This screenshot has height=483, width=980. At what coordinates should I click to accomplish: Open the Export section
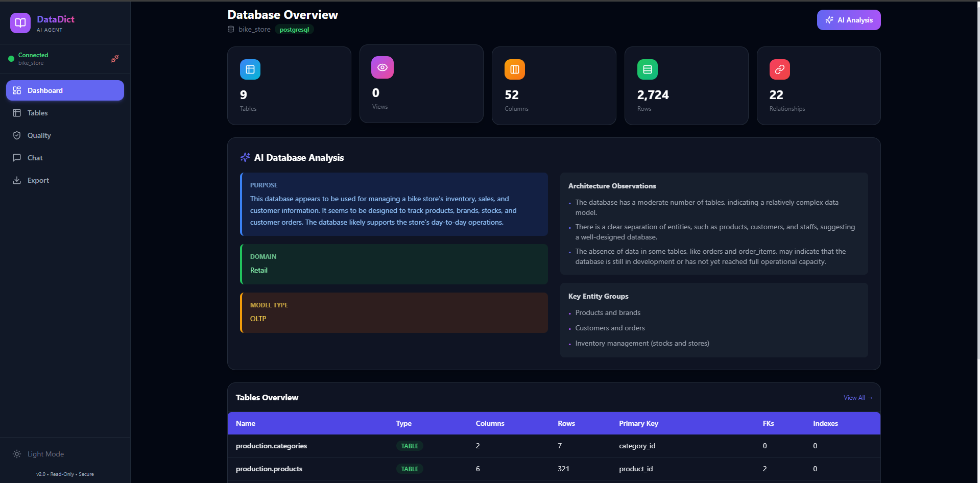click(65, 180)
